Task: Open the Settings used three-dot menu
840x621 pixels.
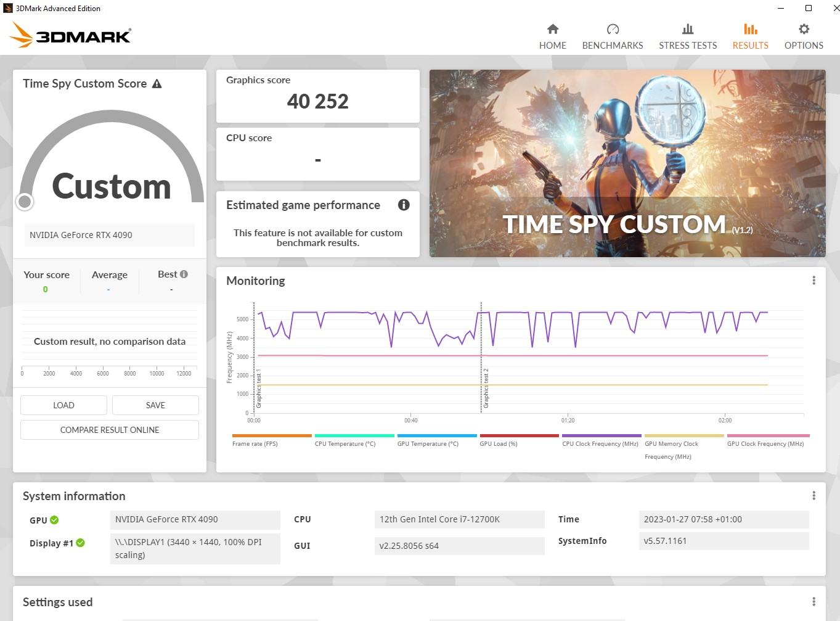Action: pos(813,602)
